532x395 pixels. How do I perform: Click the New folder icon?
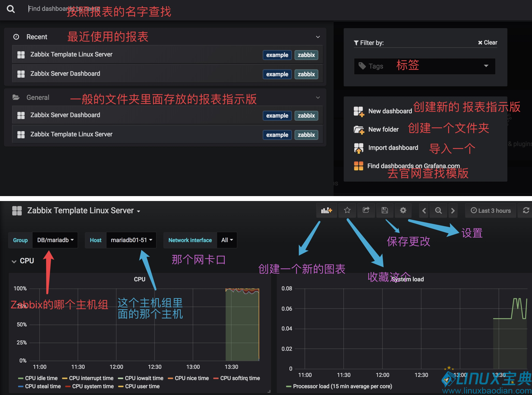point(359,130)
